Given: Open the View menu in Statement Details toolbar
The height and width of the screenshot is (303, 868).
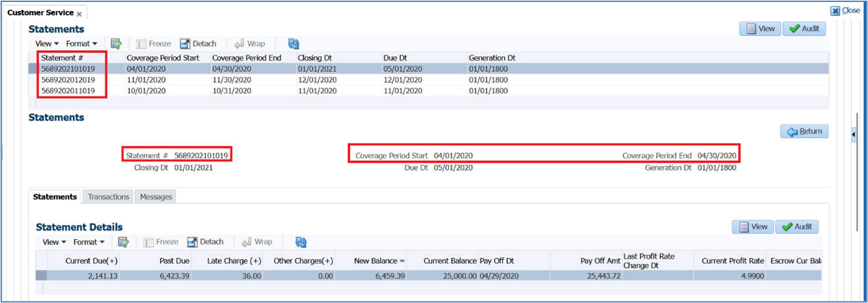Looking at the screenshot, I should point(54,242).
